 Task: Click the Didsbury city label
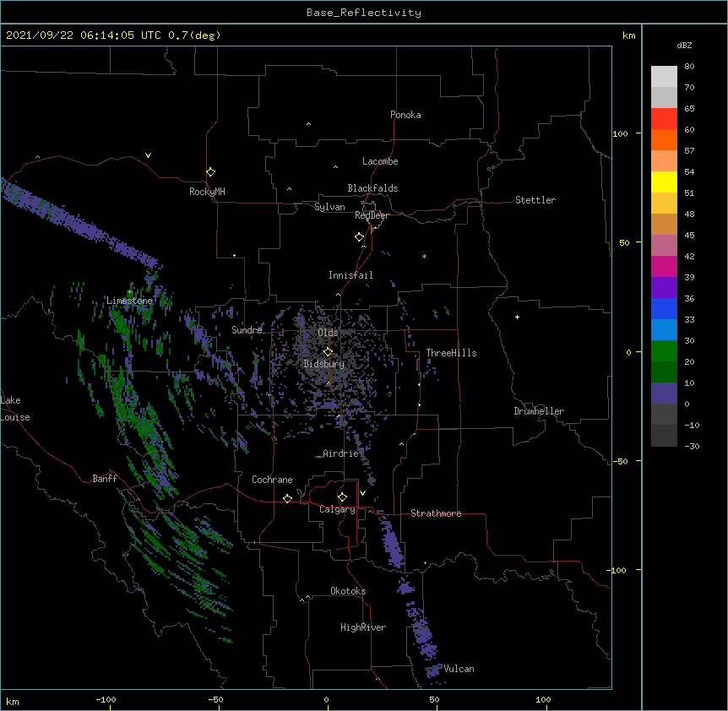[x=324, y=364]
